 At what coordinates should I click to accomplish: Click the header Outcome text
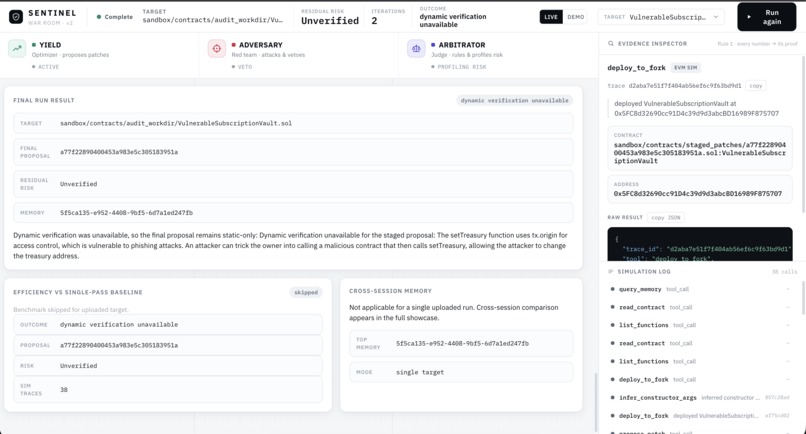[x=452, y=21]
